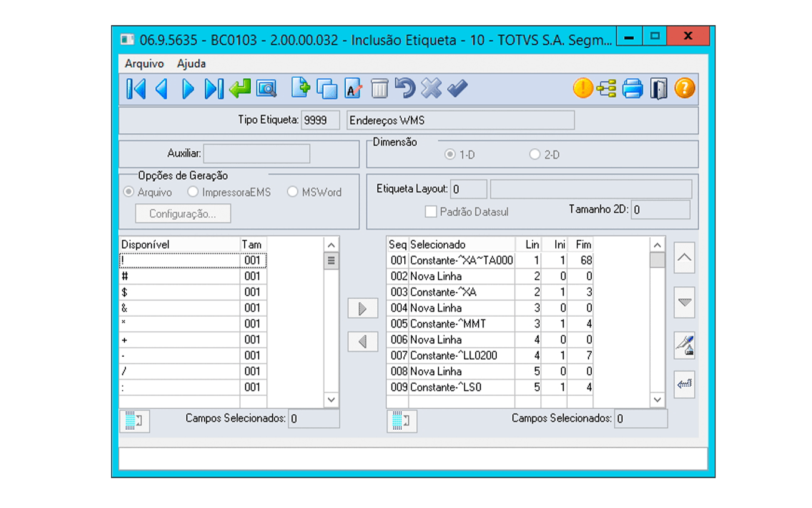
Task: Click the search record magnifier icon
Action: click(x=266, y=89)
